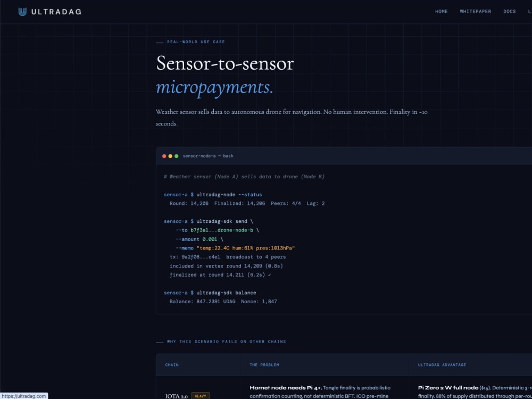Click the red terminal window dot

(164, 156)
